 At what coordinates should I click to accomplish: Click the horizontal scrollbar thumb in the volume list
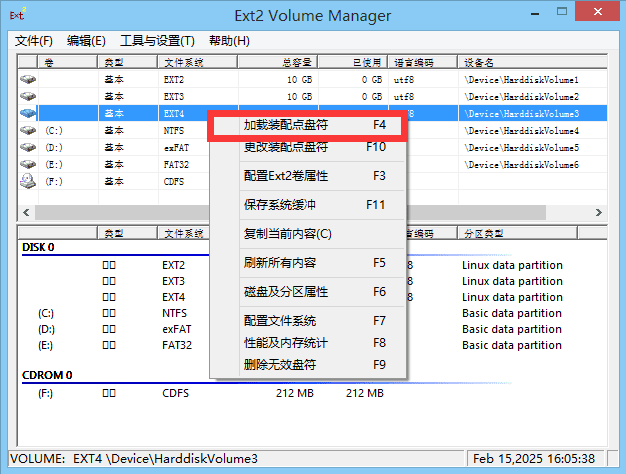point(290,212)
